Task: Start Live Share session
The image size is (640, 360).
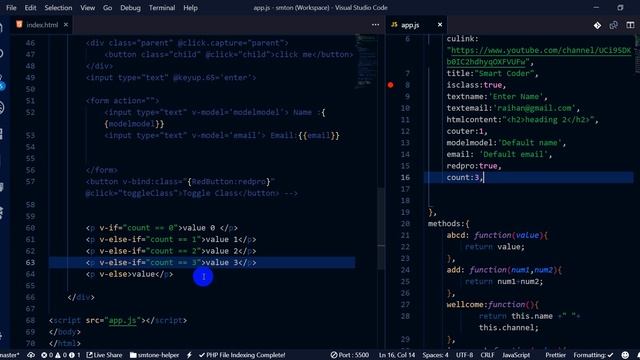Action: (x=104, y=355)
